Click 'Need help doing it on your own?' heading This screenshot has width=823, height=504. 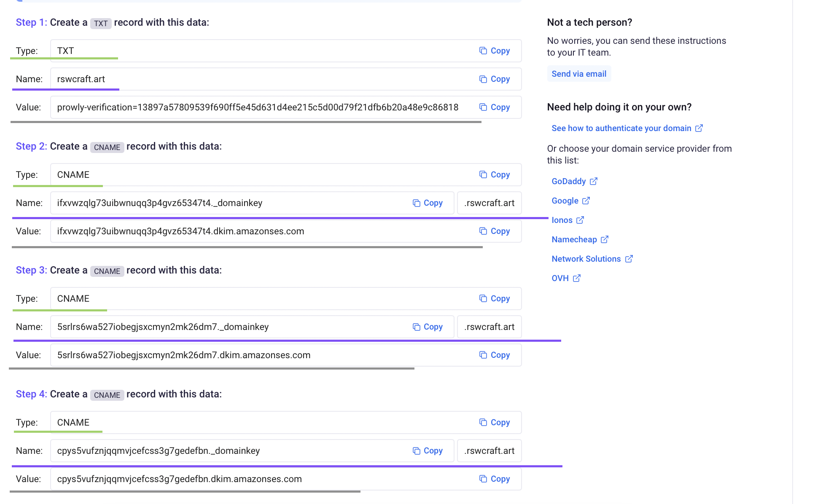619,107
